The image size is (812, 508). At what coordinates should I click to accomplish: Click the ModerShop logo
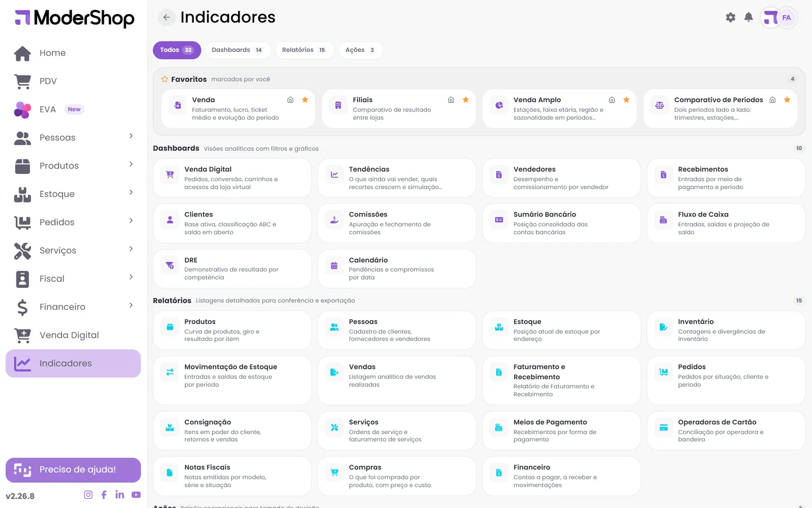(x=74, y=18)
